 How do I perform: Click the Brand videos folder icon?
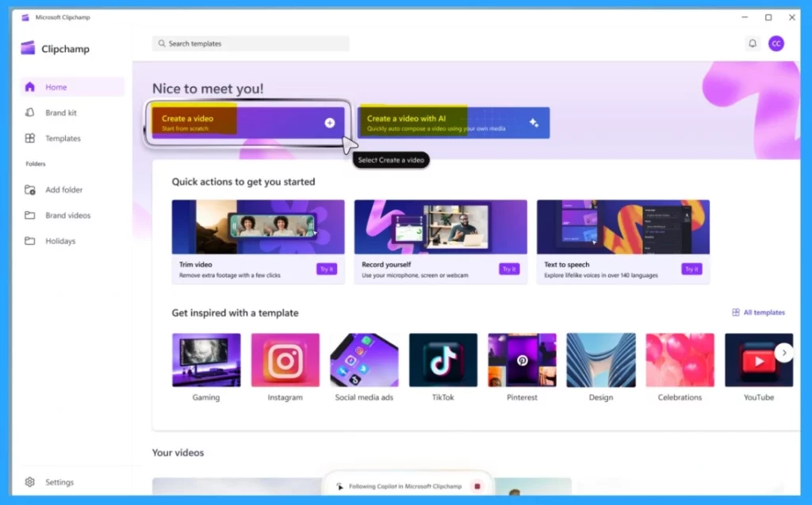30,215
